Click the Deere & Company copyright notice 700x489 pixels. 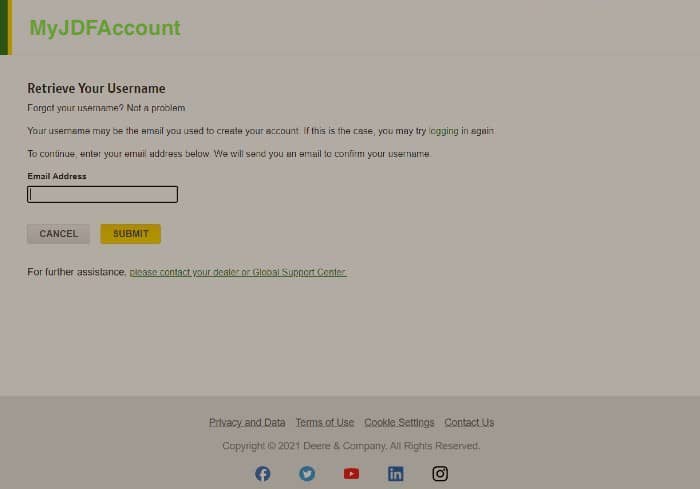point(351,446)
